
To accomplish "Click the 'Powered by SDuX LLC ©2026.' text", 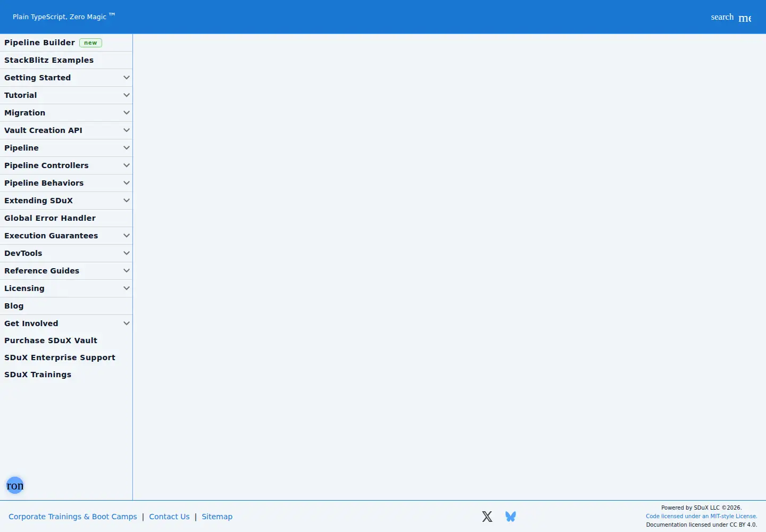I will [701, 508].
